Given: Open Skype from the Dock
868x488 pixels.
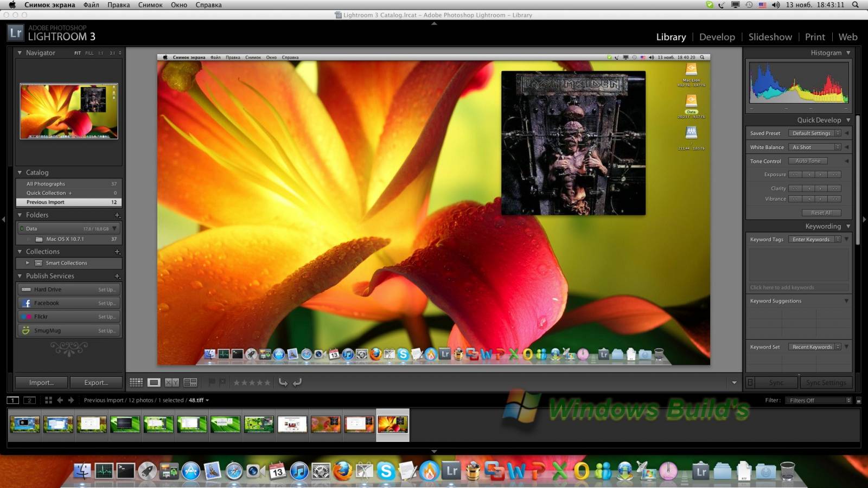Looking at the screenshot, I should click(386, 471).
